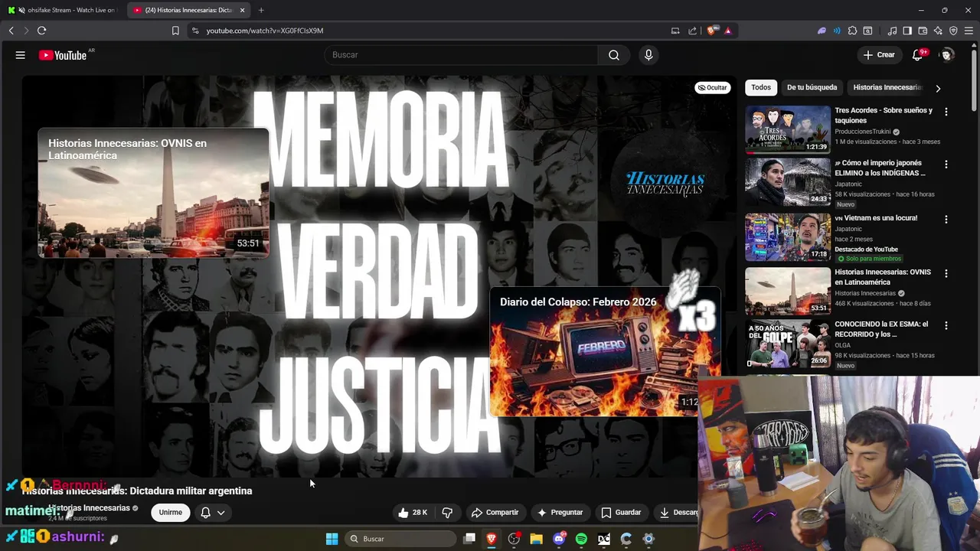The height and width of the screenshot is (551, 980).
Task: Open OLGA channel link
Action: point(844,346)
